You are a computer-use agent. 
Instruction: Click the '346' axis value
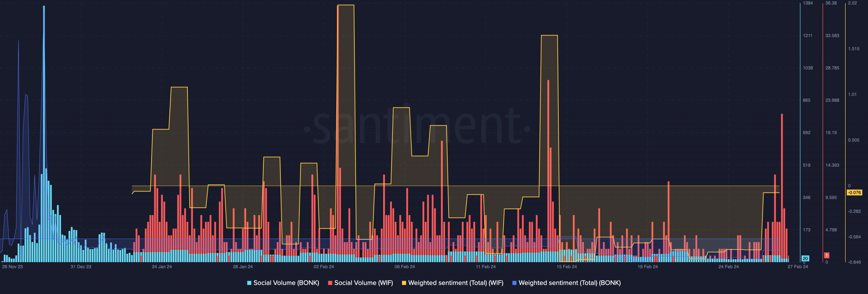[x=807, y=197]
